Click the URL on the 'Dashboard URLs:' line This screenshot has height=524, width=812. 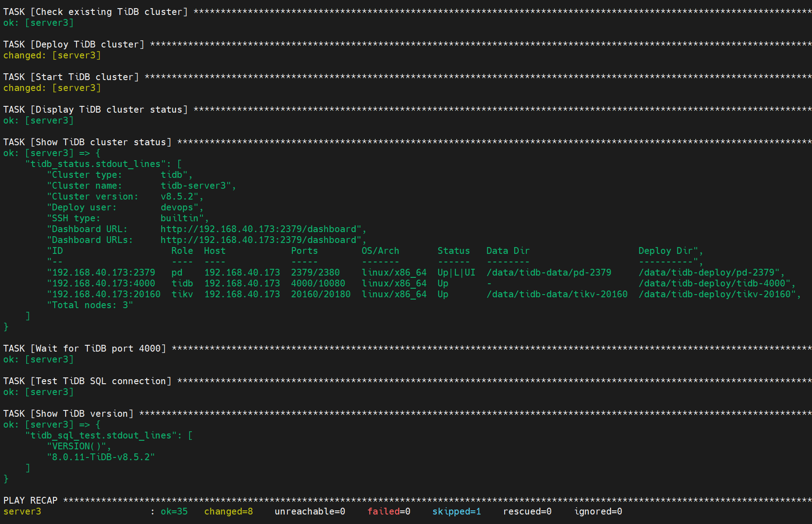point(258,240)
